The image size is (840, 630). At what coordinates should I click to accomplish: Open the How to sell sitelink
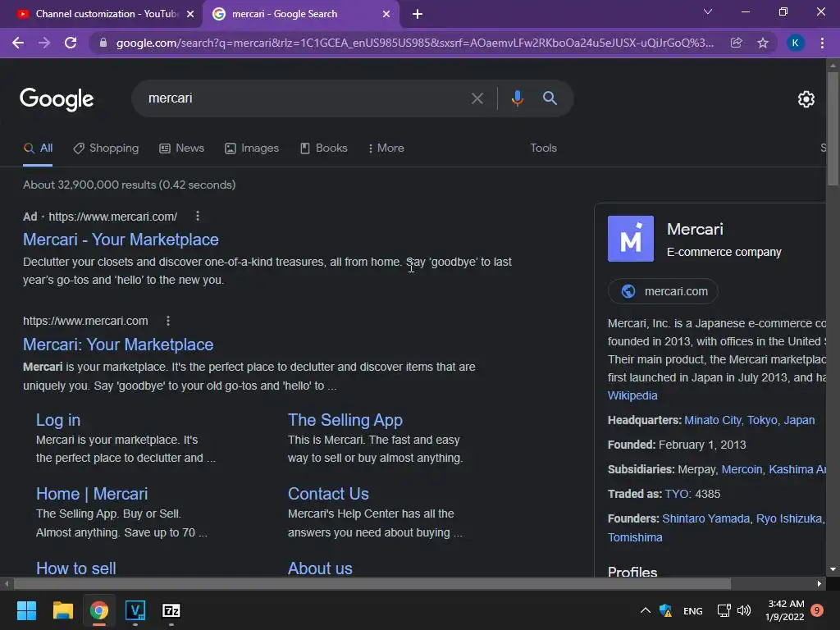[75, 568]
